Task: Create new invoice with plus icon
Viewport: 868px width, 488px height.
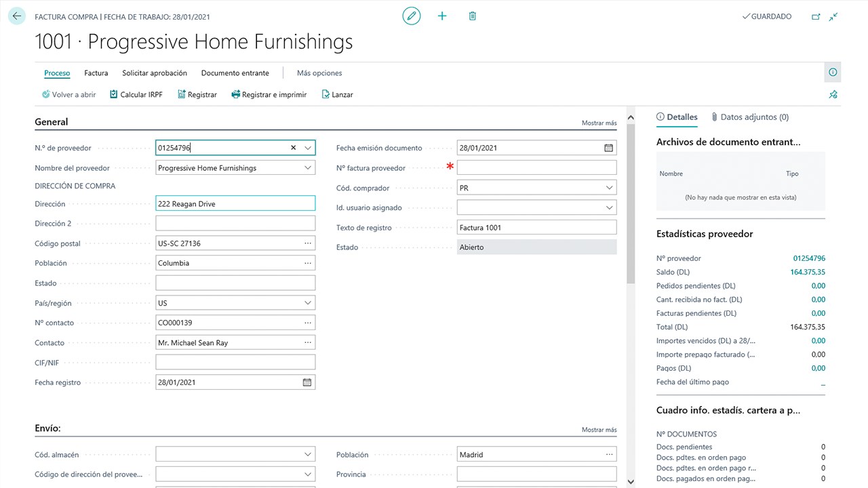Action: 442,16
